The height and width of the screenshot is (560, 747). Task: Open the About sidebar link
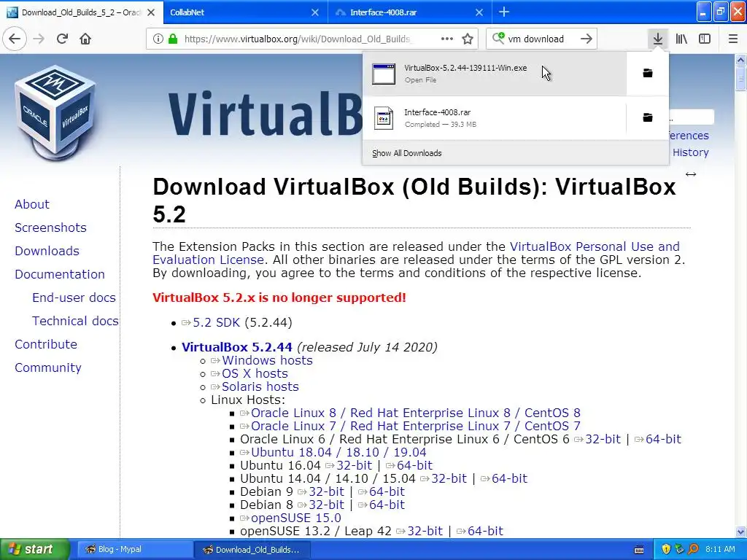click(32, 204)
